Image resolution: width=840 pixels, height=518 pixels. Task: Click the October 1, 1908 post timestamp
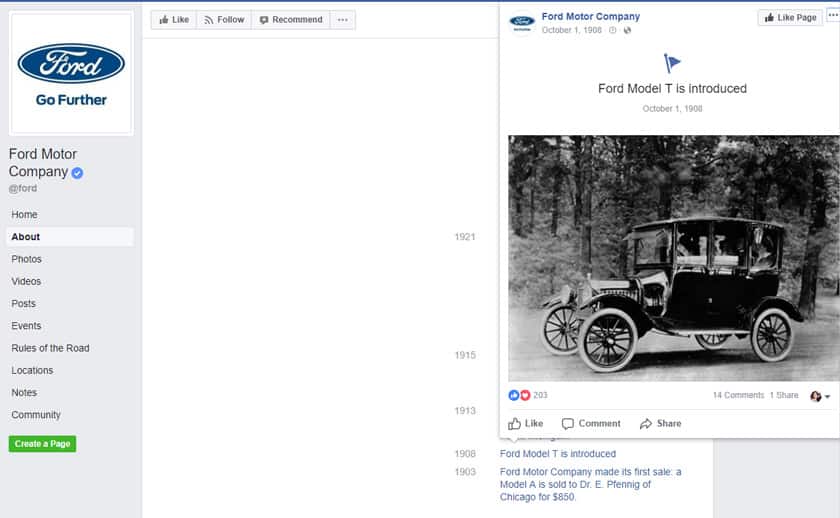tap(572, 31)
